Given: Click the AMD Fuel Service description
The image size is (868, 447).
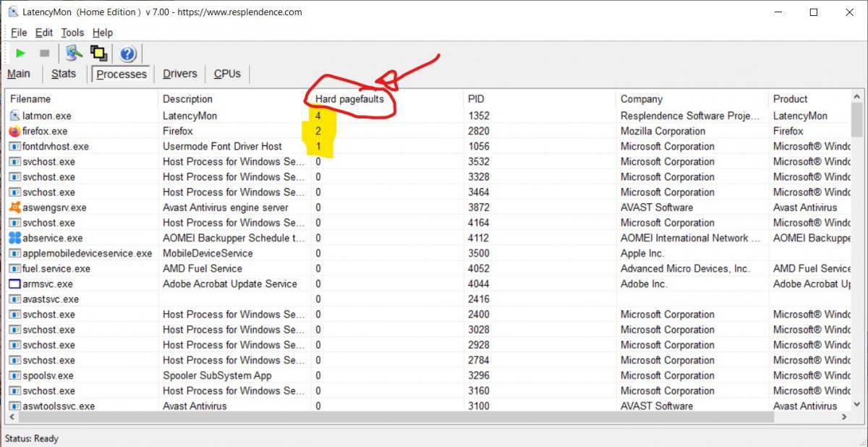Looking at the screenshot, I should tap(202, 268).
